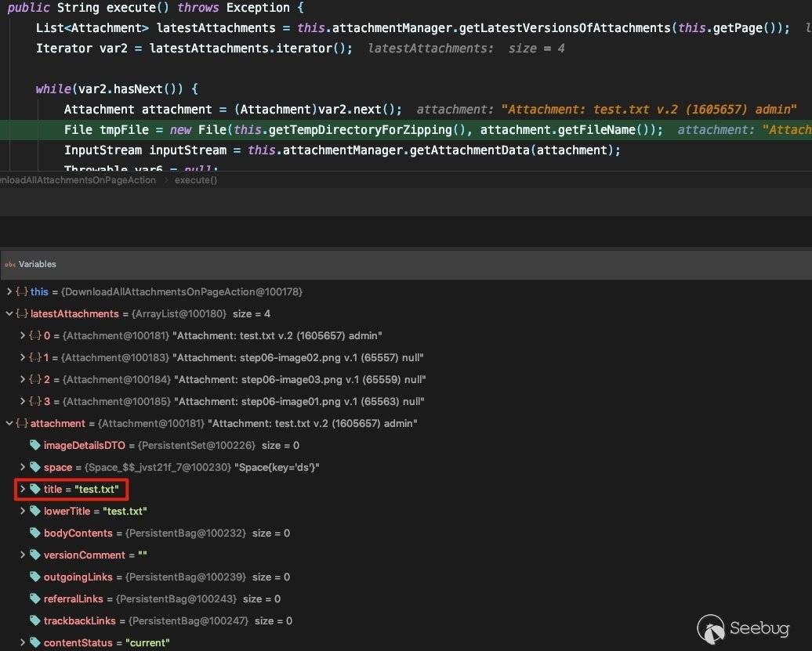
Task: Select list element 3 step06-image01.png row
Action: pyautogui.click(x=234, y=401)
